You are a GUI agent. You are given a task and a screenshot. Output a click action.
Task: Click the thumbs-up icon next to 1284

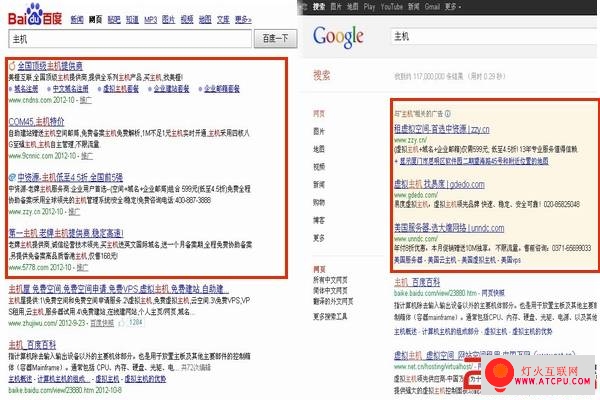click(122, 323)
